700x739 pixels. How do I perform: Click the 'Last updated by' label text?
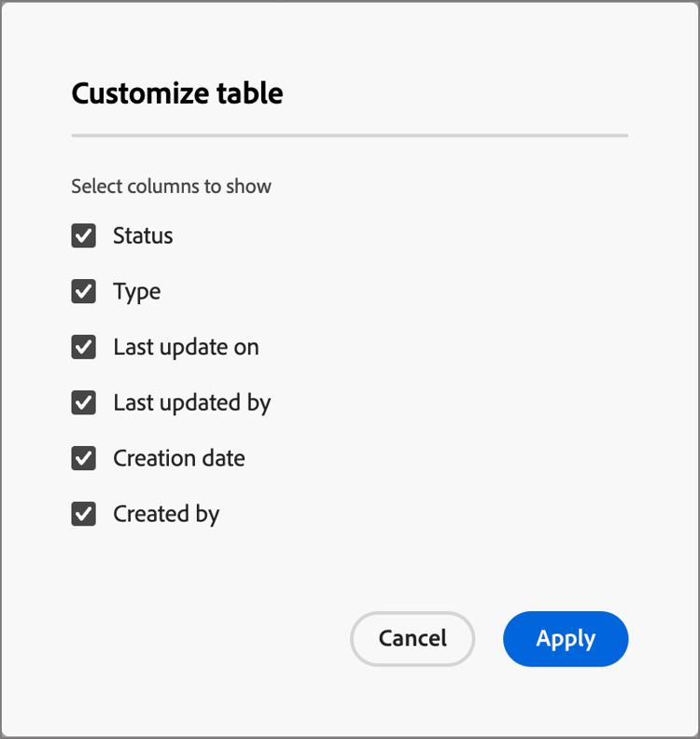[191, 403]
